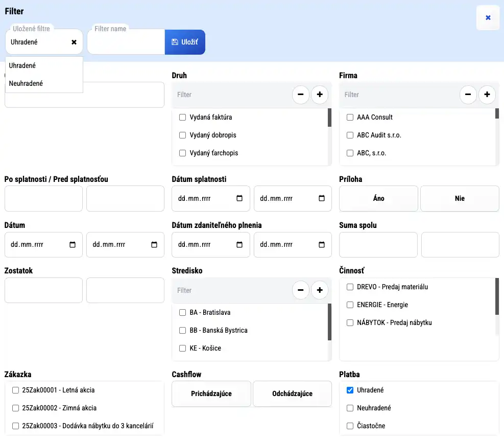Click the plus button in Druh filter
Image resolution: width=504 pixels, height=440 pixels.
click(x=320, y=95)
